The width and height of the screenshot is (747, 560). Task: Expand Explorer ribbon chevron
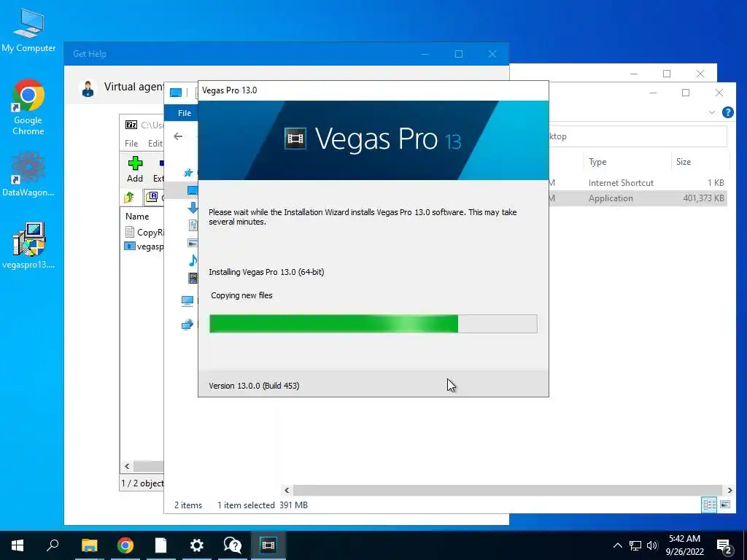click(712, 112)
